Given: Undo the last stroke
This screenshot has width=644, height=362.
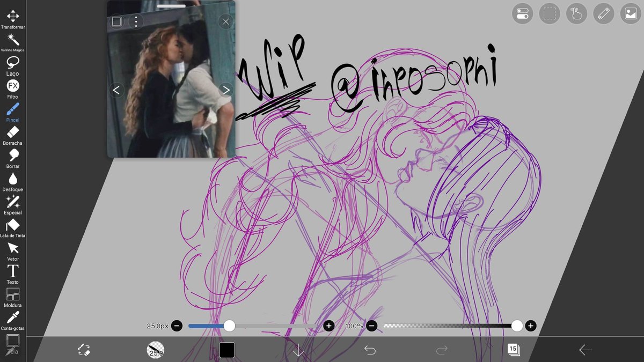Looking at the screenshot, I should pyautogui.click(x=370, y=350).
